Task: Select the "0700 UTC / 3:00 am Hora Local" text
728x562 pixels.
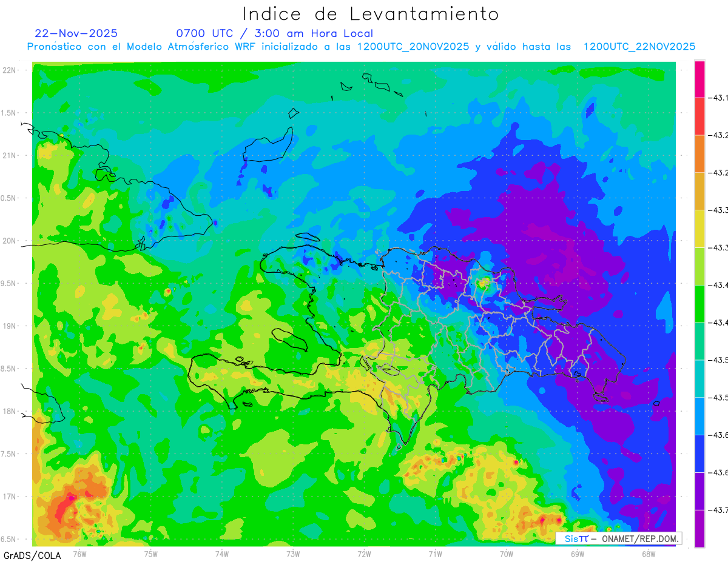Action: [x=275, y=33]
